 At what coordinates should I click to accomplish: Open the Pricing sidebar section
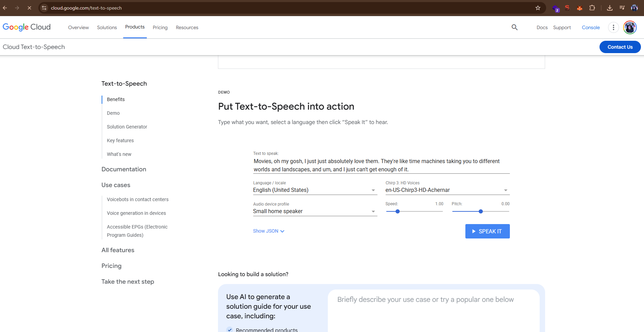(111, 266)
